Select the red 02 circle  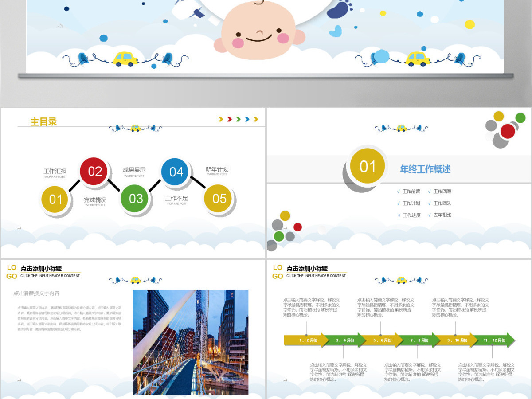pos(94,171)
